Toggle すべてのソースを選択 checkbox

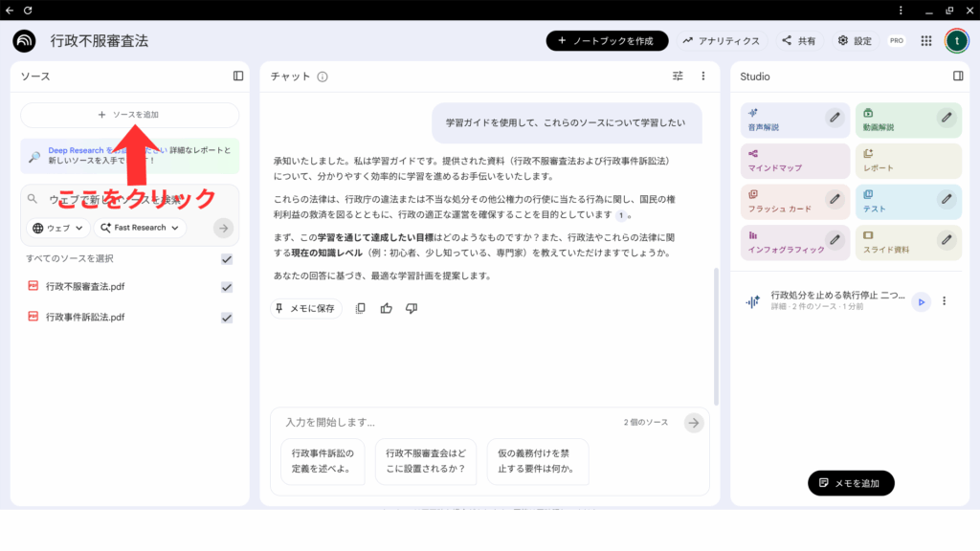[227, 259]
